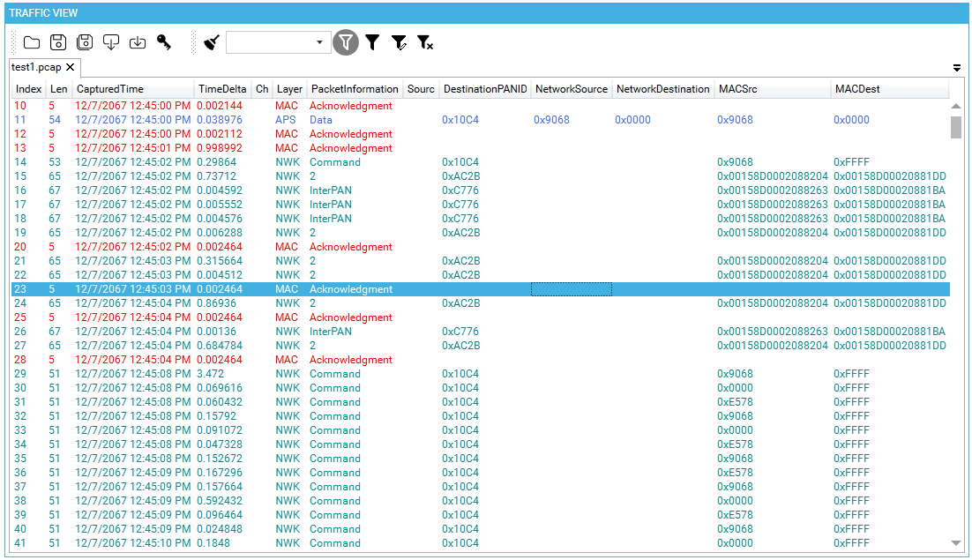Click the scrollbar down arrow

[x=956, y=543]
